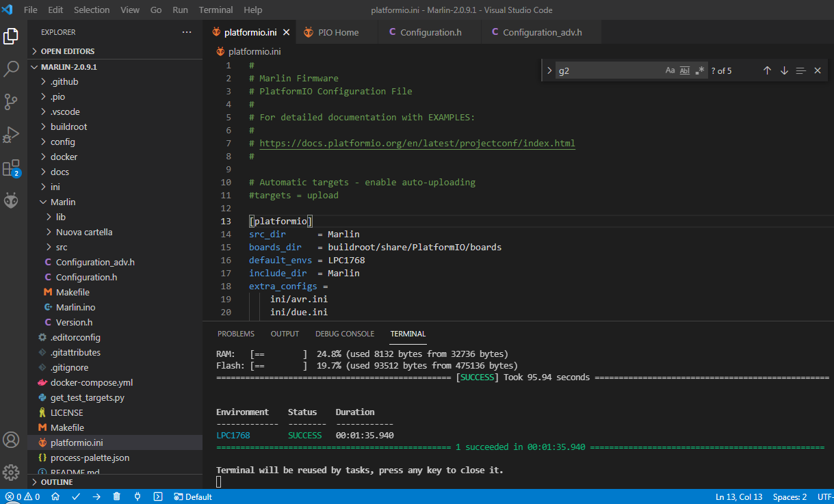Switch to the Configuration.h editor tab
Image resolution: width=834 pixels, height=504 pixels.
pyautogui.click(x=430, y=32)
